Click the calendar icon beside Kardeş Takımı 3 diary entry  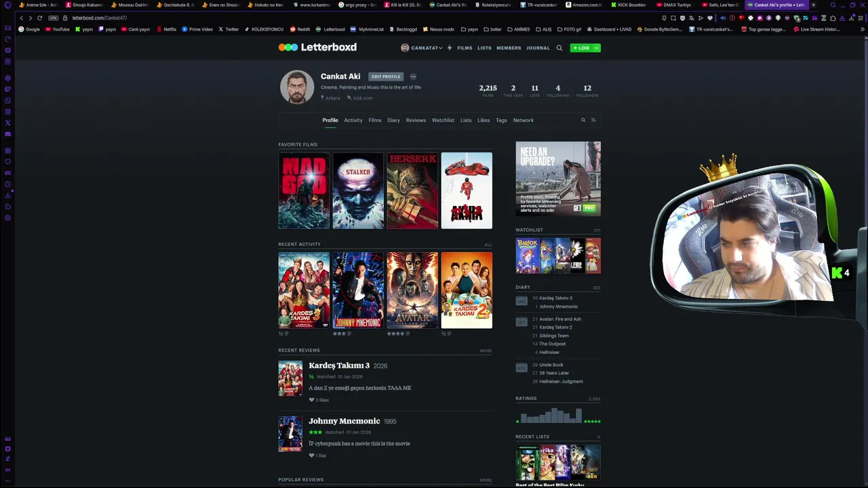[521, 301]
